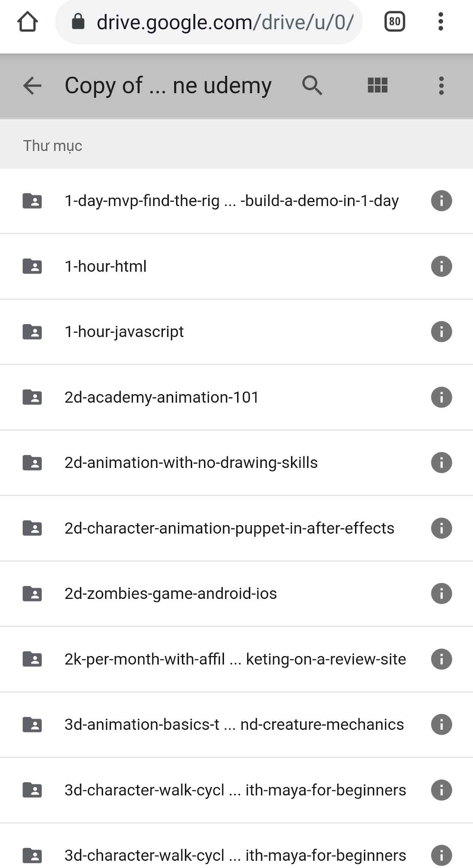The height and width of the screenshot is (868, 473).
Task: Switch to grid view layout
Action: pyautogui.click(x=378, y=86)
